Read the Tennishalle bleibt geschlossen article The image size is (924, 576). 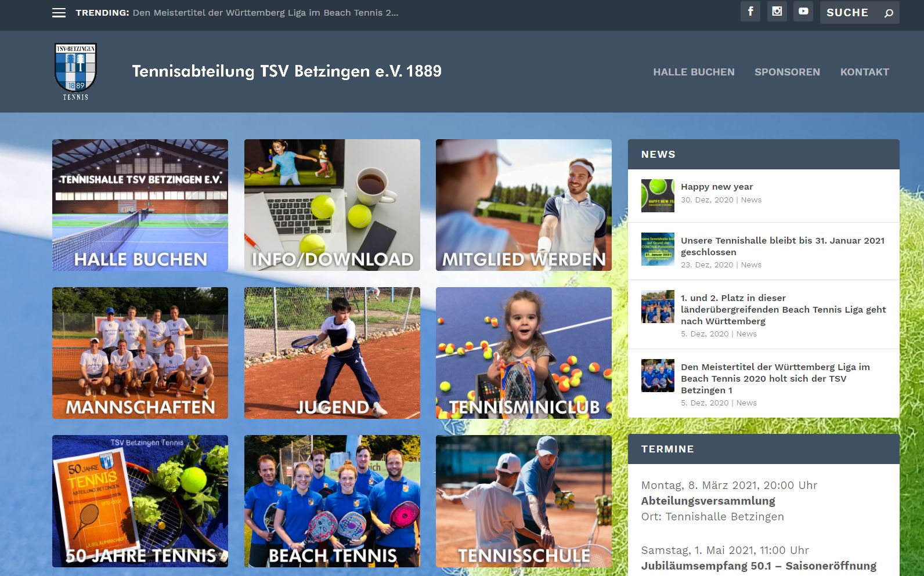click(x=782, y=246)
